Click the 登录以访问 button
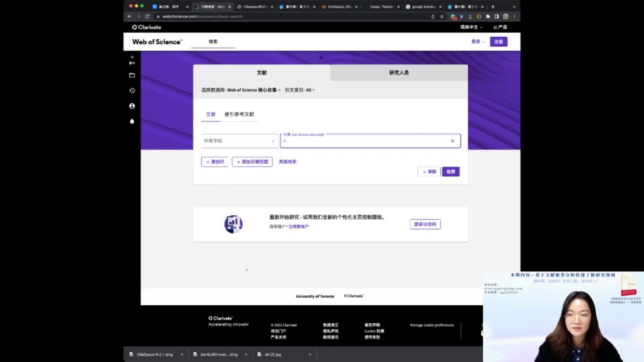The width and height of the screenshot is (644, 362). (425, 224)
